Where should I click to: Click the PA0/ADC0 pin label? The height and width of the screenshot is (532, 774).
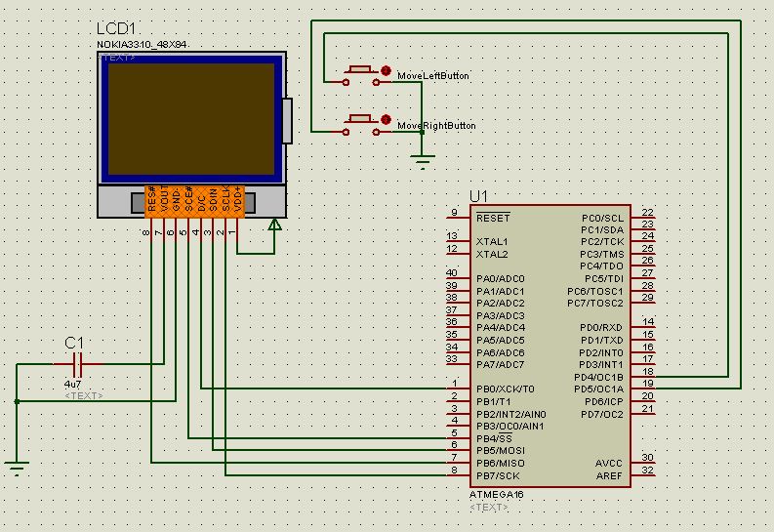pyautogui.click(x=501, y=279)
